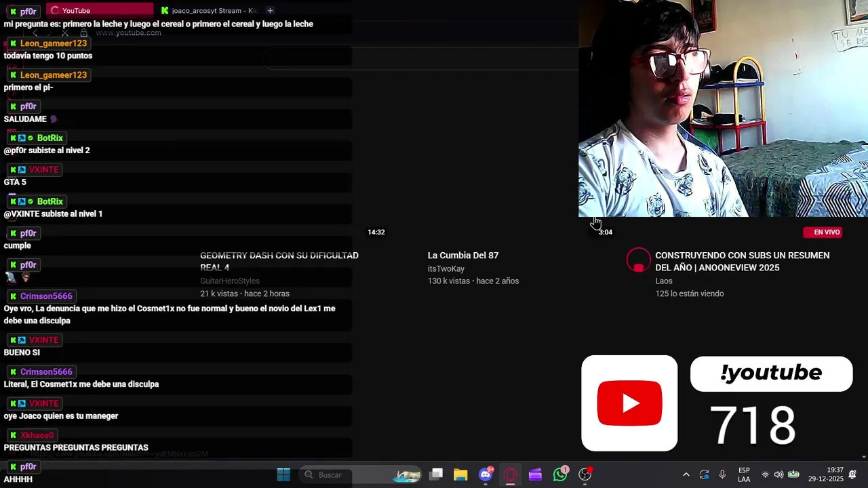868x488 pixels.
Task: Click the 14:32 video duration badge
Action: coord(376,232)
